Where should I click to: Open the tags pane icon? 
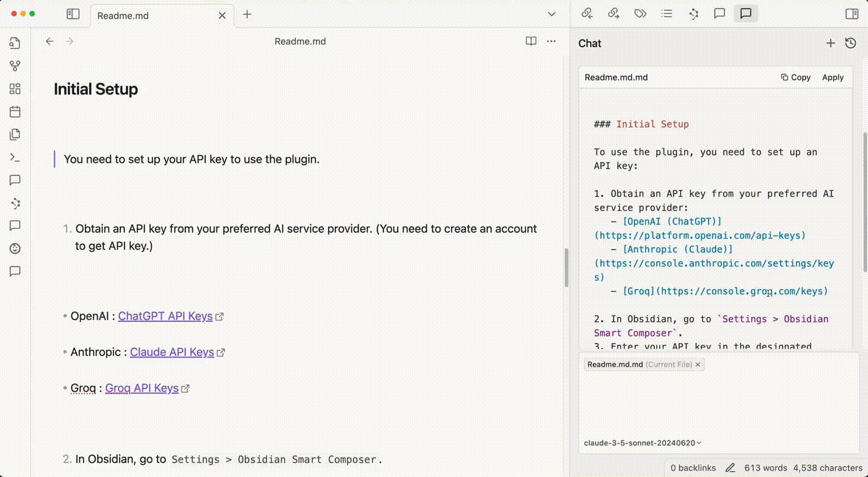pyautogui.click(x=640, y=14)
